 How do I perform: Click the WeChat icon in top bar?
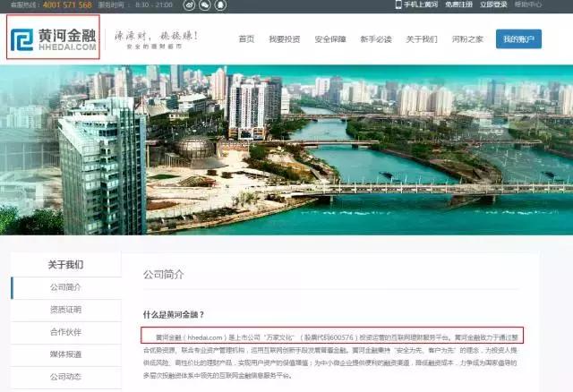point(203,4)
